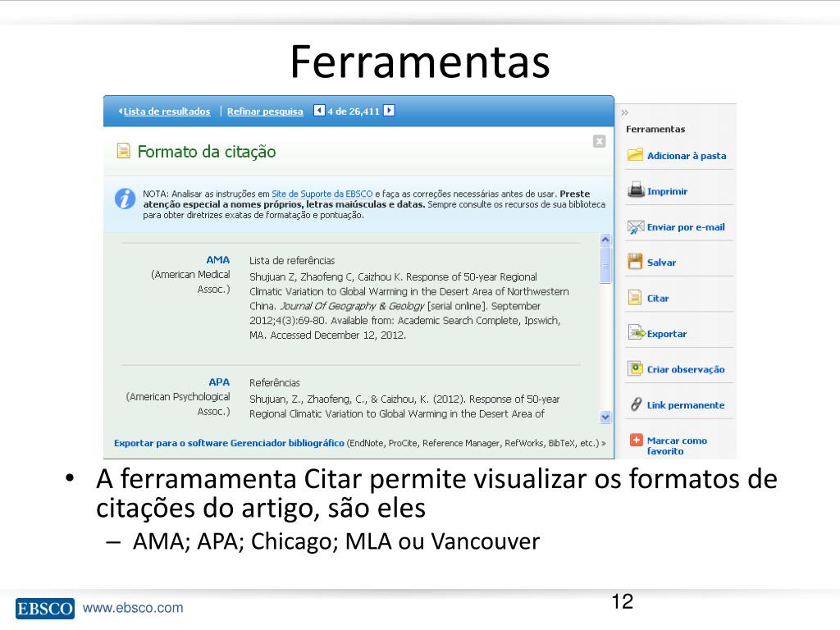Click the Link permanente chain icon
Screen dimensions: 840x630
click(636, 404)
